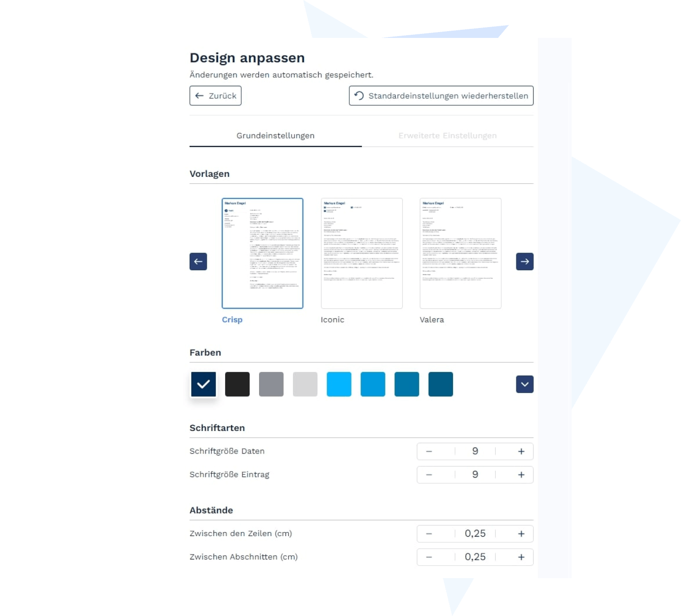Click the Farben section heading
681x616 pixels.
coord(205,352)
